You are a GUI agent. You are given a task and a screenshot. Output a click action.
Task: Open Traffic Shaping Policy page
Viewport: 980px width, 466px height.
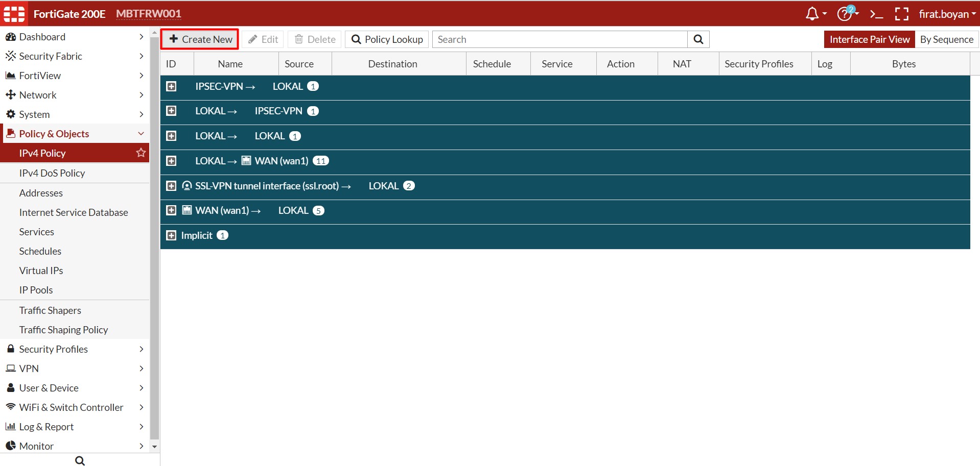pos(75,330)
